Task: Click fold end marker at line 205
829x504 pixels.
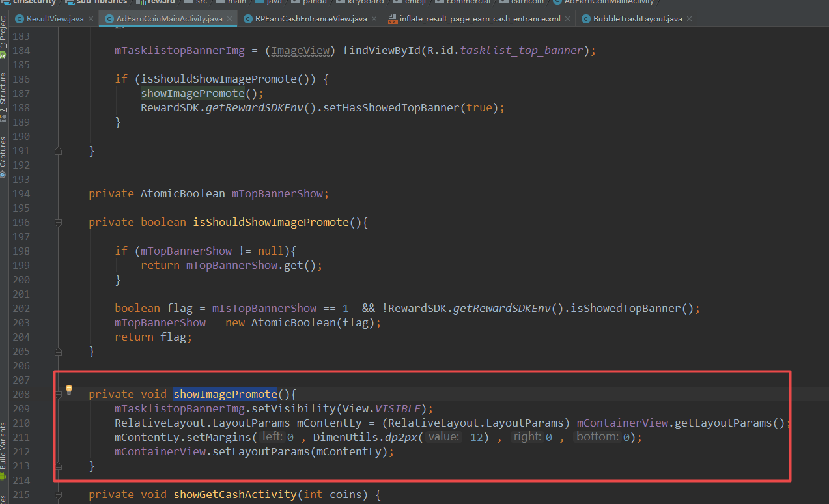Action: point(58,352)
